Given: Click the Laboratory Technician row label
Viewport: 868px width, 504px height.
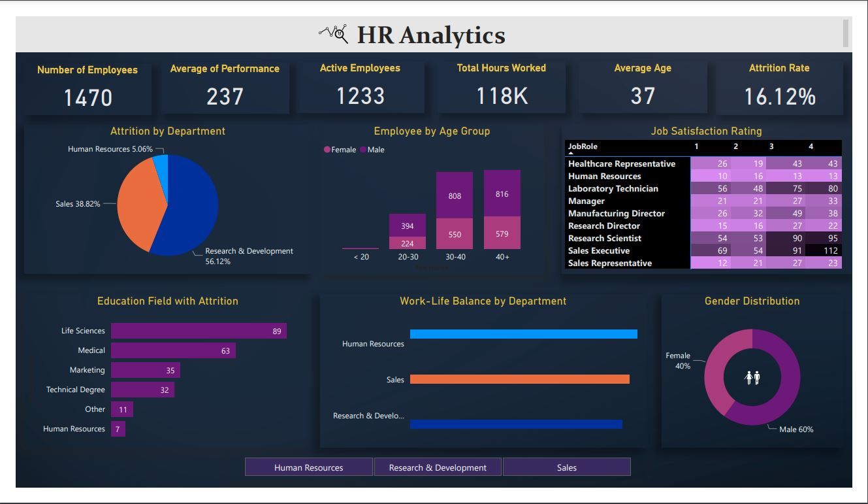Looking at the screenshot, I should pyautogui.click(x=613, y=188).
